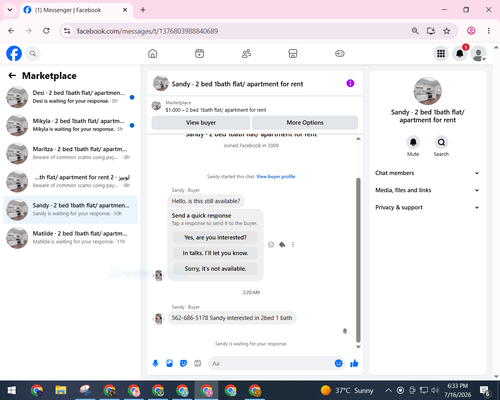Show hidden system tray icons

pyautogui.click(x=388, y=390)
